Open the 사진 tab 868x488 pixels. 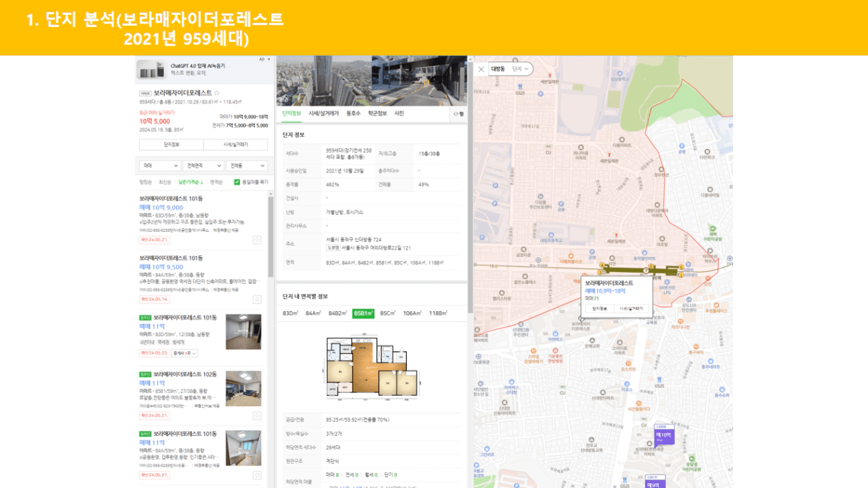click(x=399, y=113)
